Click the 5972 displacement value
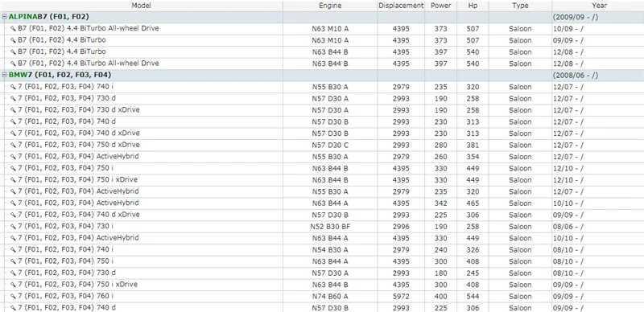This screenshot has height=312, width=644. point(401,297)
